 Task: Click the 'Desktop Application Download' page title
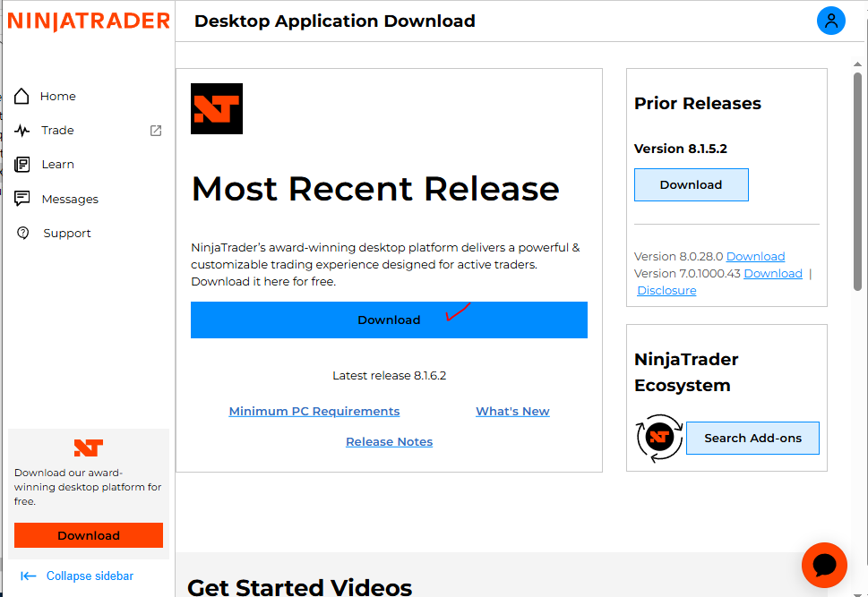(x=334, y=21)
